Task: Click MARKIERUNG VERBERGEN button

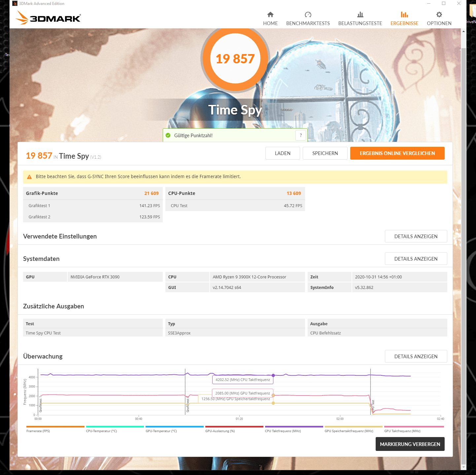Action: tap(410, 444)
